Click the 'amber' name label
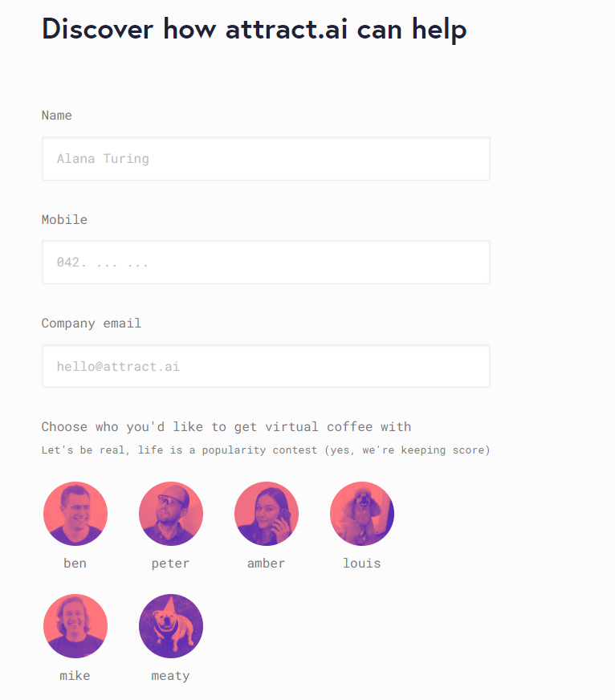Image resolution: width=615 pixels, height=700 pixels. point(266,563)
